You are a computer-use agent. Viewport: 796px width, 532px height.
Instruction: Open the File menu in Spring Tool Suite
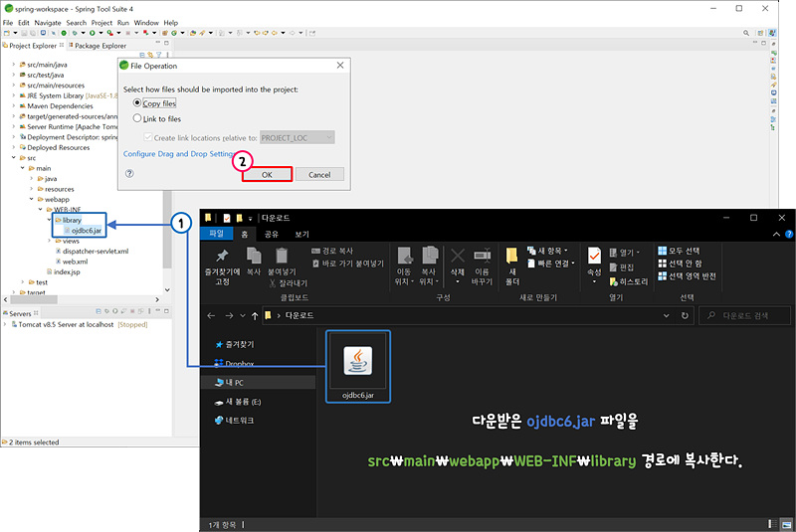tap(8, 23)
